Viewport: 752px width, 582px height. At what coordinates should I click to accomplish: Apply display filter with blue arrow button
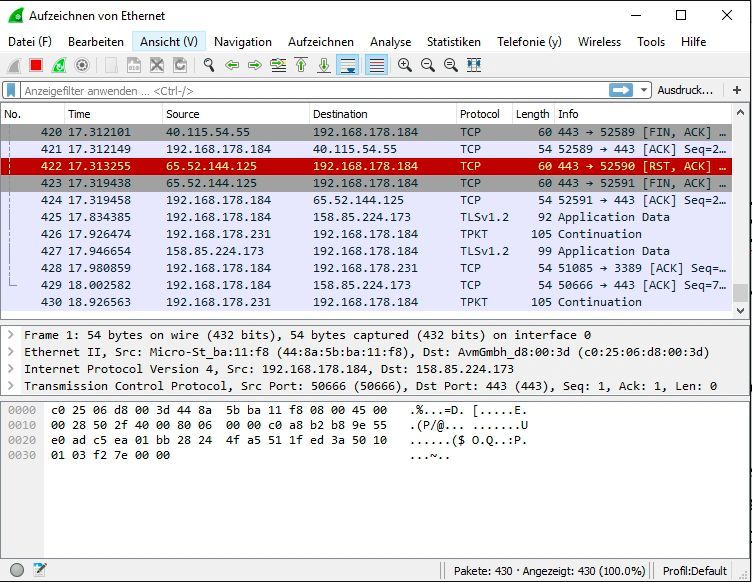621,90
